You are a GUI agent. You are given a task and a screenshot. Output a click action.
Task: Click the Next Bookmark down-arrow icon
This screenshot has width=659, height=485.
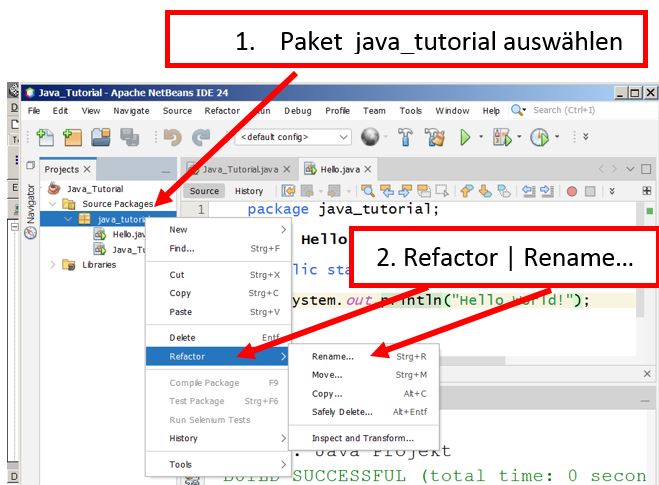pos(485,191)
